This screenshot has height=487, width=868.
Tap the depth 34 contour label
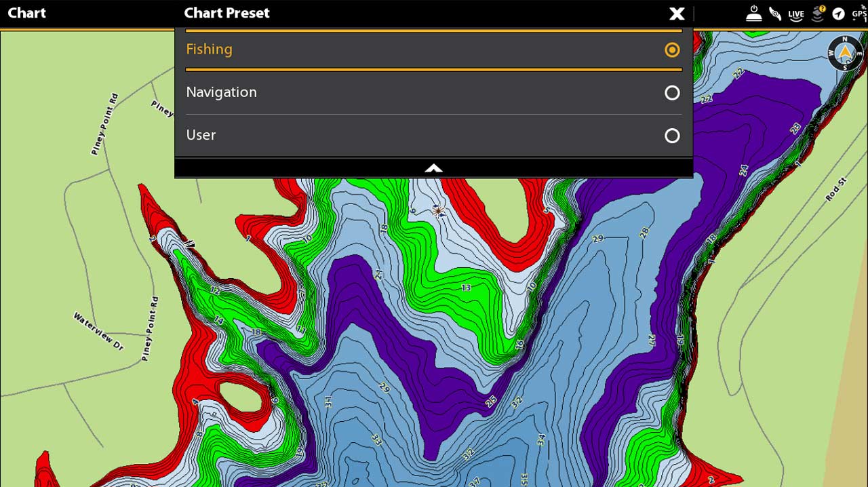click(x=541, y=440)
